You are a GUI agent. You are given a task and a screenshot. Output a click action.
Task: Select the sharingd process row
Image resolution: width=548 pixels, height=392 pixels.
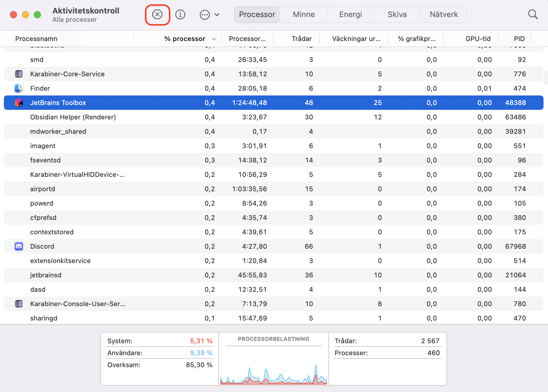point(274,318)
